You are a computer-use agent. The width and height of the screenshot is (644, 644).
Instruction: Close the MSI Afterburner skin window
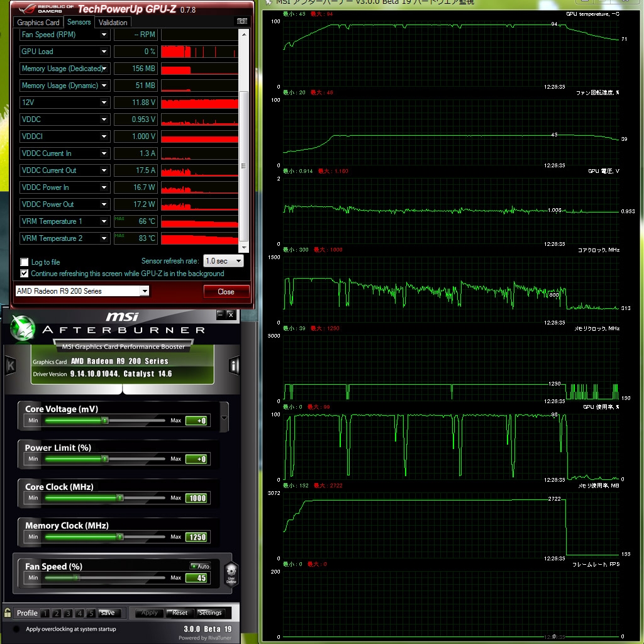click(x=231, y=314)
